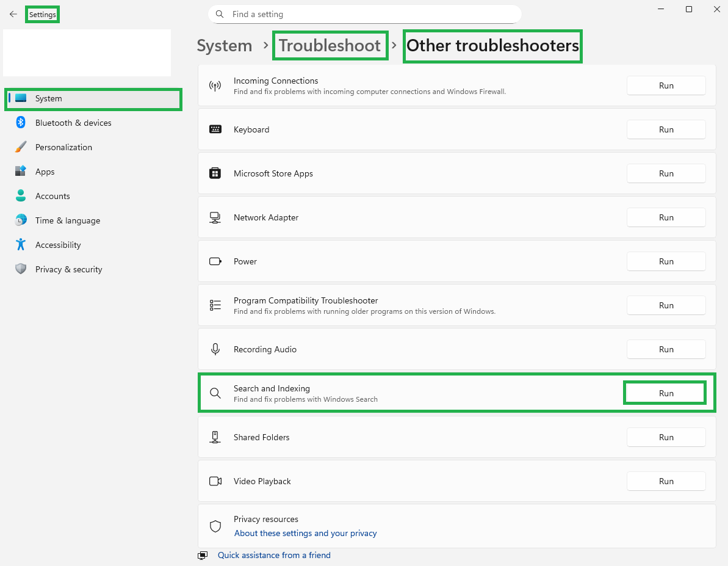Image resolution: width=728 pixels, height=566 pixels.
Task: Click the Accounts sidebar icon
Action: 20,196
